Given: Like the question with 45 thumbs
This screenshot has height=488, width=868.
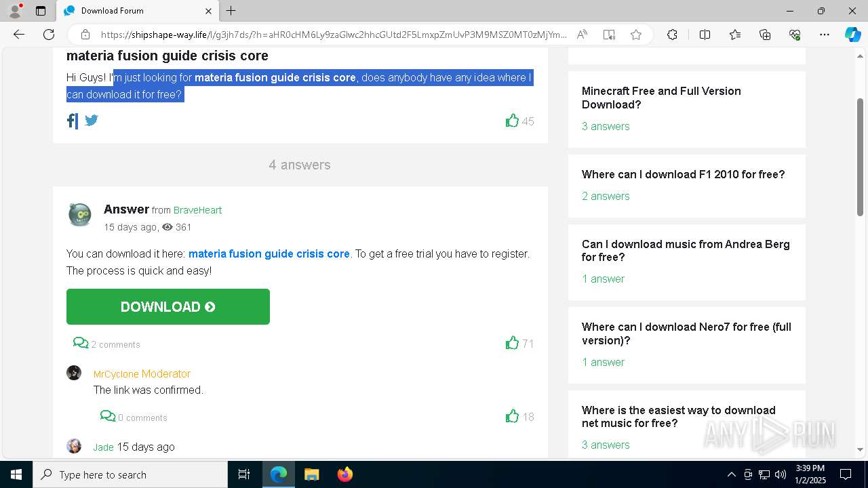Looking at the screenshot, I should [512, 121].
